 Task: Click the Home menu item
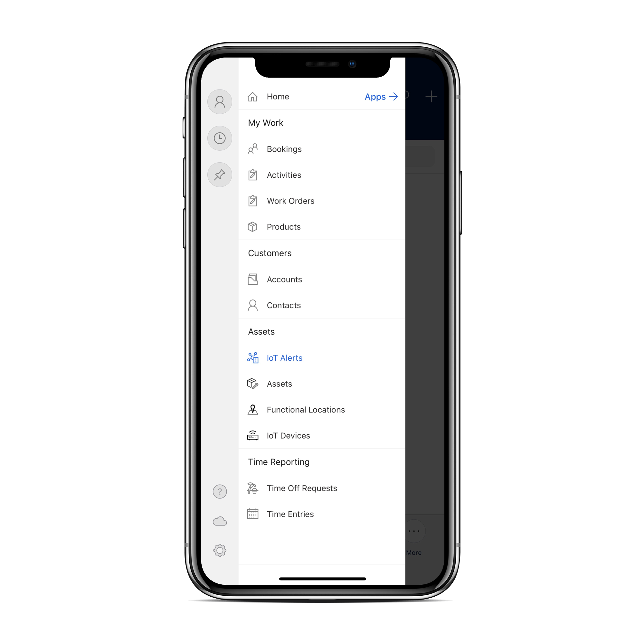(277, 96)
